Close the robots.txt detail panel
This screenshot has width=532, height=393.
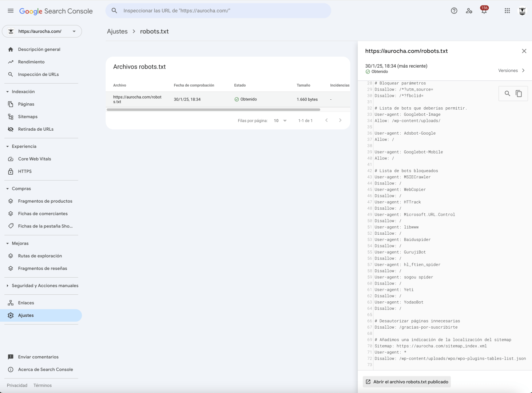524,51
